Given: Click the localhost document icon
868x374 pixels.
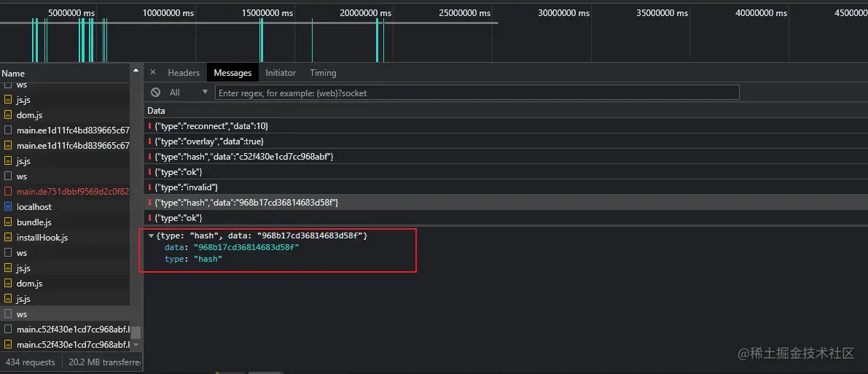Looking at the screenshot, I should [8, 206].
